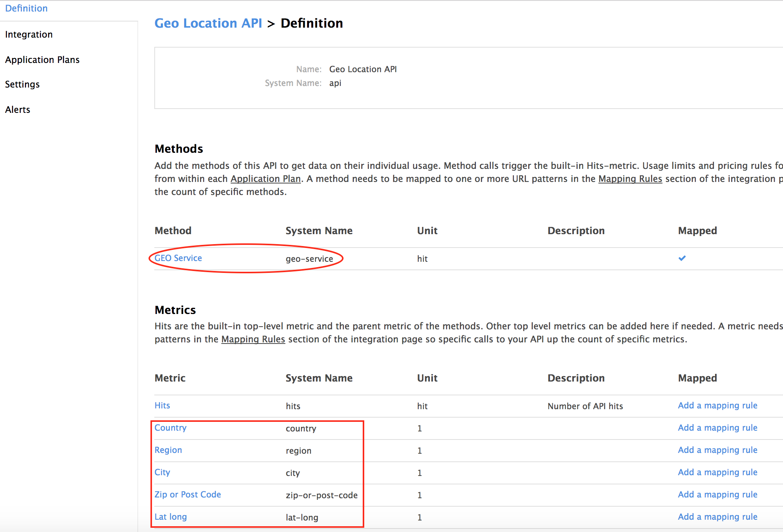Open Settings in the sidebar

click(22, 84)
